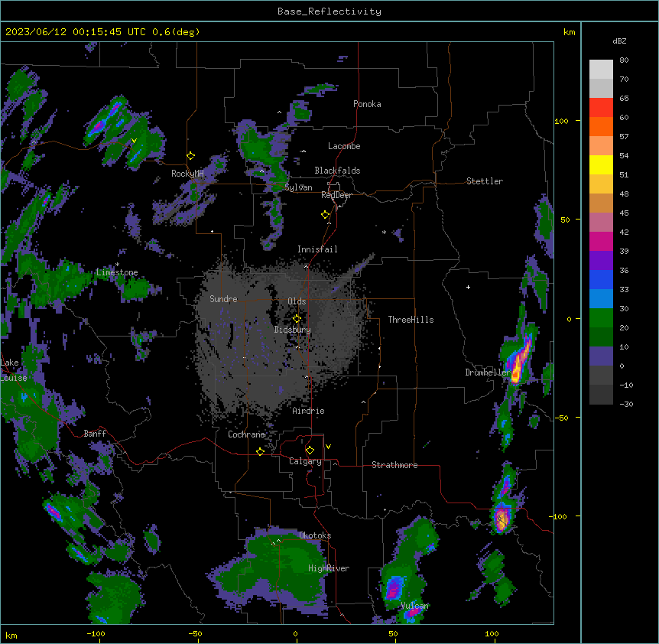Click the yellow V marker east of Calgary

point(328,447)
